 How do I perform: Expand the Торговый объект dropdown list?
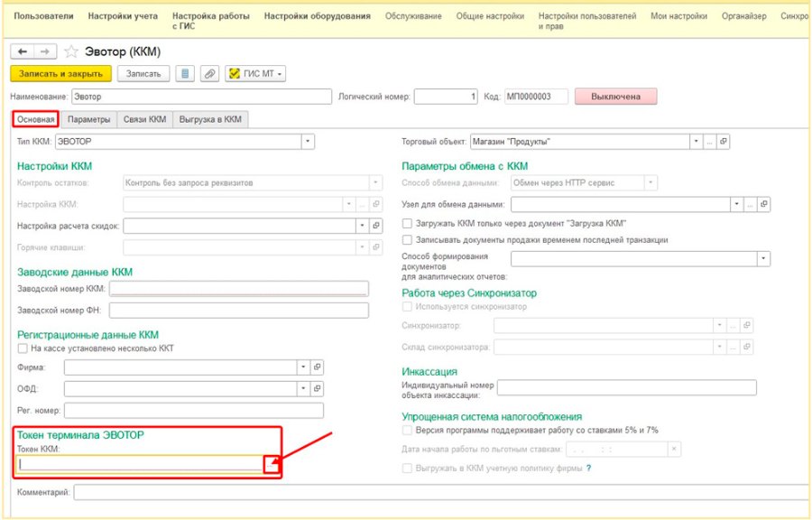pos(696,142)
